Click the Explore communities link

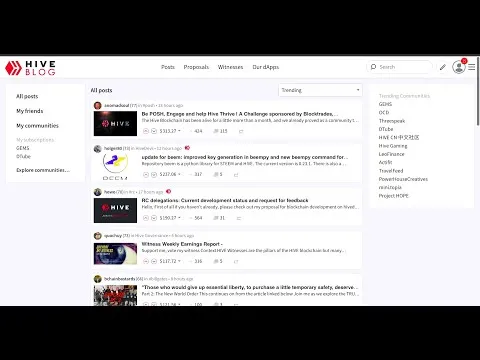pos(43,170)
